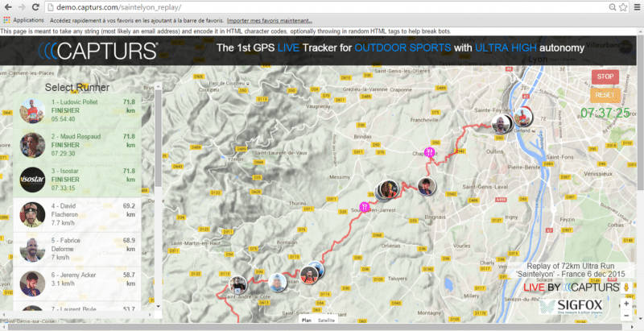The image size is (644, 331).
Task: Click the 'Select Runner' heading
Action: 77,88
